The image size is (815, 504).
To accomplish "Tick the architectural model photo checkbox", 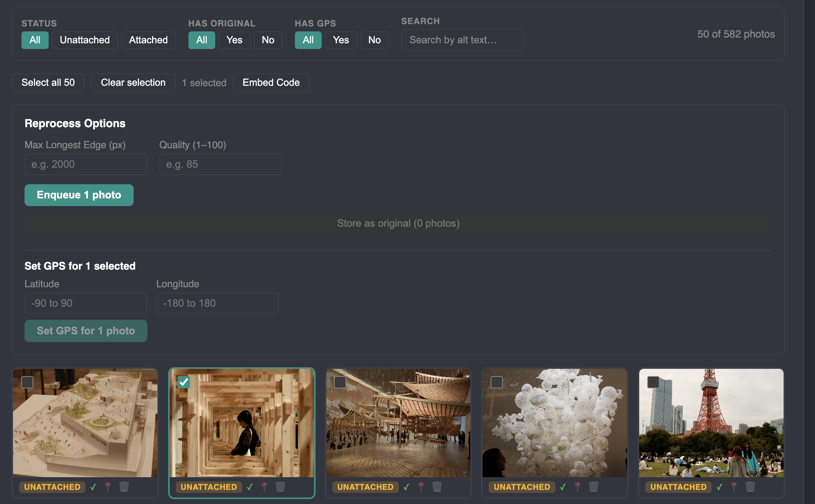I will (x=27, y=382).
